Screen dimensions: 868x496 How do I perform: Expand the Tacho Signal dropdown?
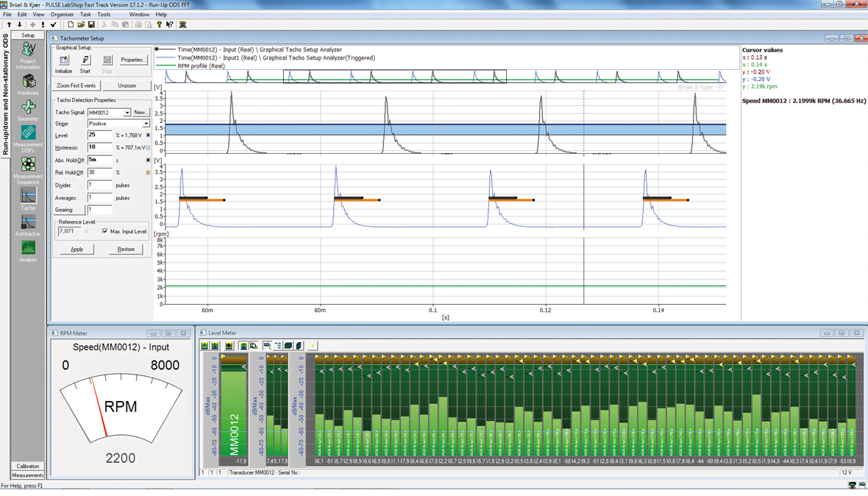pos(127,113)
